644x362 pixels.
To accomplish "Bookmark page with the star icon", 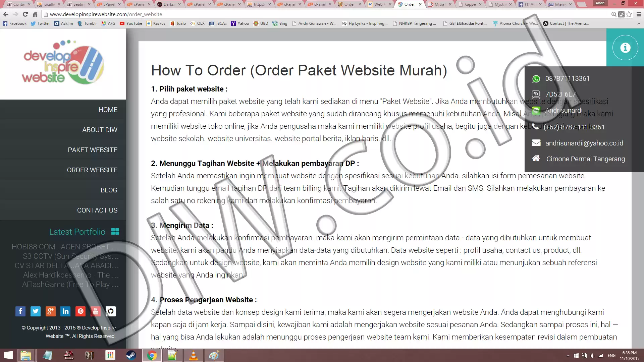I will pyautogui.click(x=629, y=14).
